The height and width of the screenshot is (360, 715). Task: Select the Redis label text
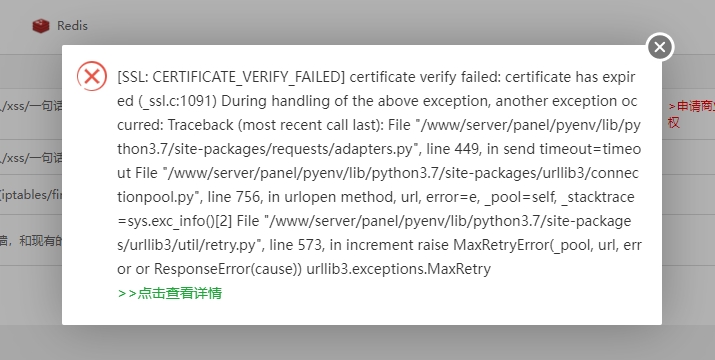73,26
